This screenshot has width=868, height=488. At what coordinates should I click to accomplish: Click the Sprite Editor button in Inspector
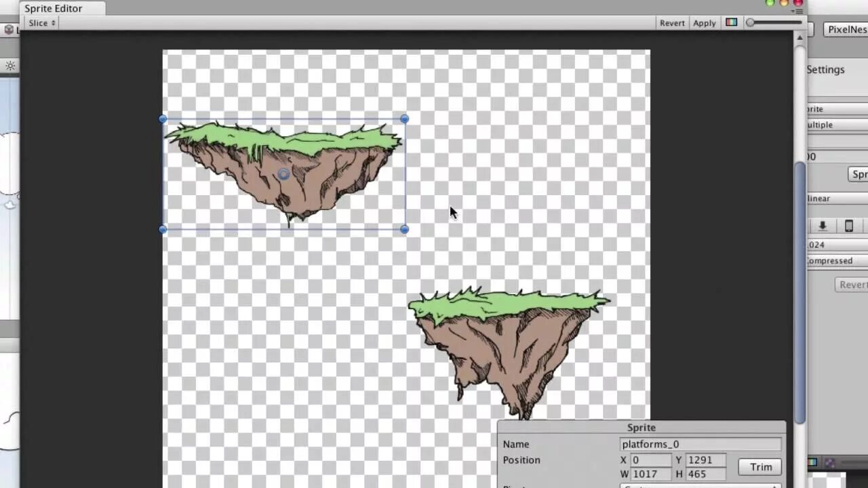pos(859,174)
